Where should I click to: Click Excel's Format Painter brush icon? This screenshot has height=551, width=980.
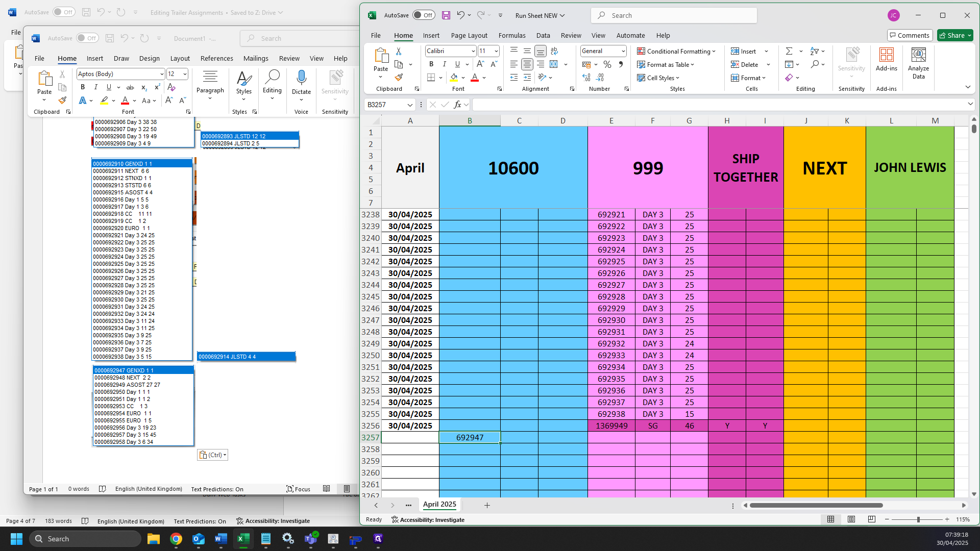tap(399, 78)
